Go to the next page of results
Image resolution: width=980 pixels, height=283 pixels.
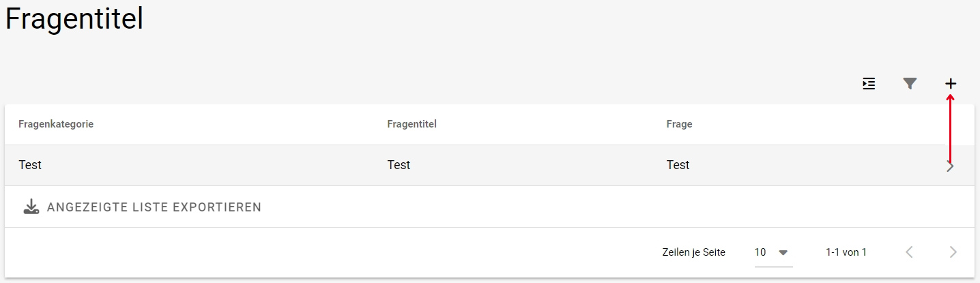tap(953, 252)
